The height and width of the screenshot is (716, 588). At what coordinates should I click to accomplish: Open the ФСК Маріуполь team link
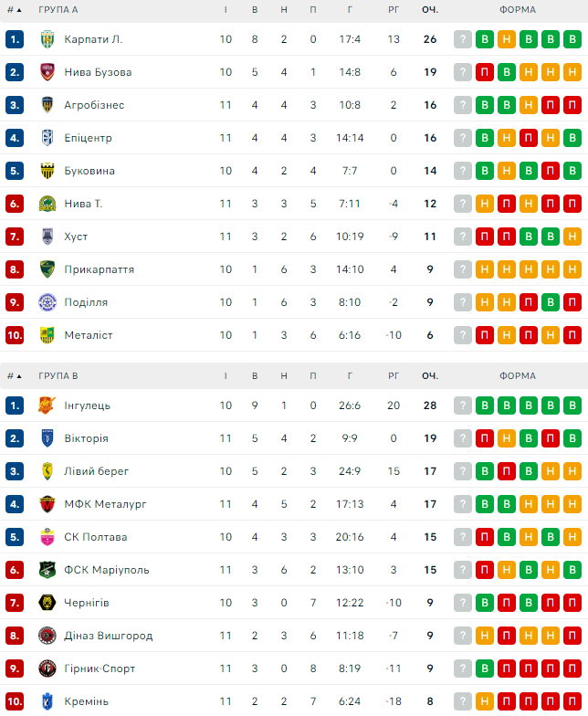[x=107, y=570]
